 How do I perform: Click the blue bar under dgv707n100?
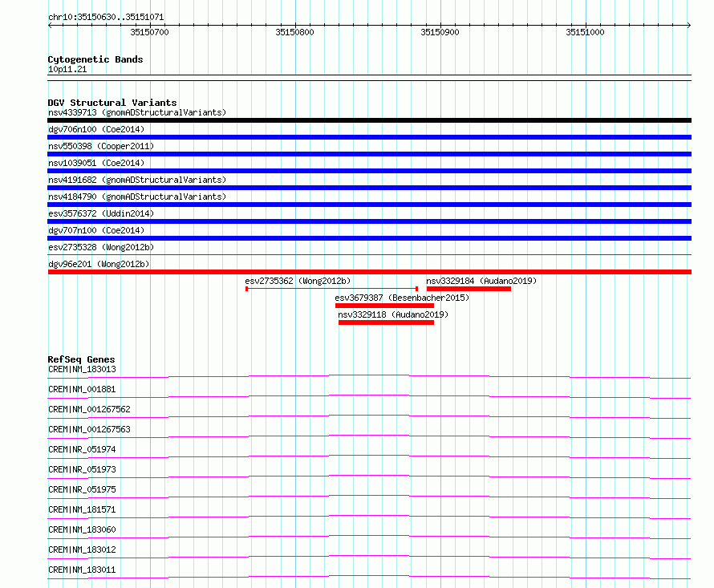[369, 238]
